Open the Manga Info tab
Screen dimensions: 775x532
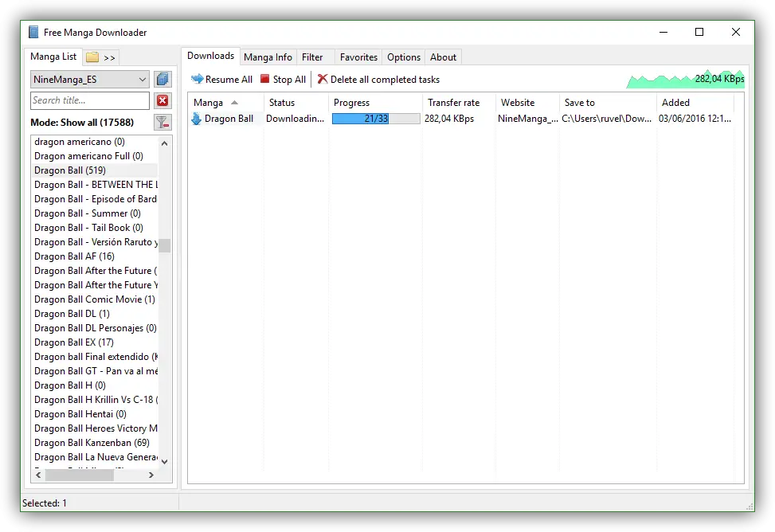click(x=268, y=57)
